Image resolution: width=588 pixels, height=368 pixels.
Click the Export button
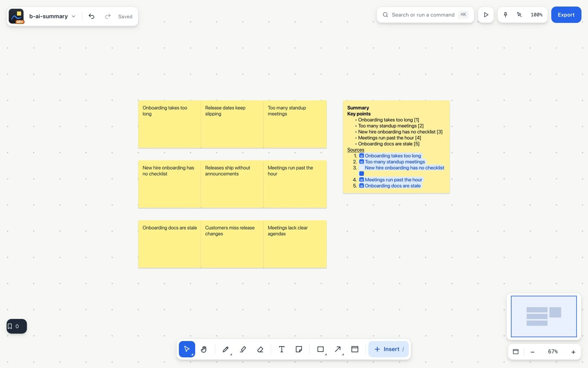[566, 15]
